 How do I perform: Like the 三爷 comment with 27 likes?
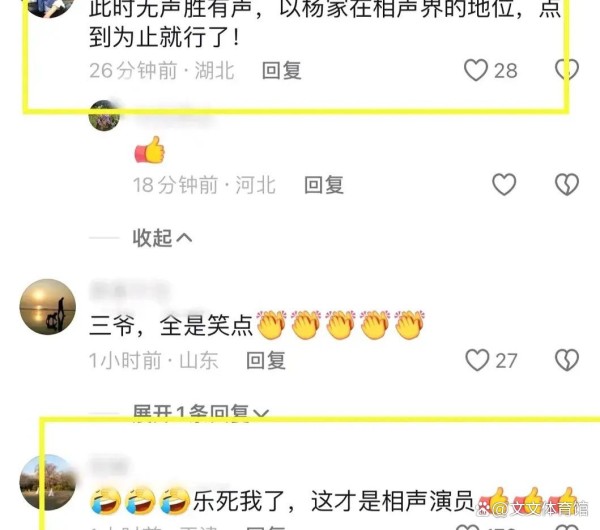coord(477,360)
